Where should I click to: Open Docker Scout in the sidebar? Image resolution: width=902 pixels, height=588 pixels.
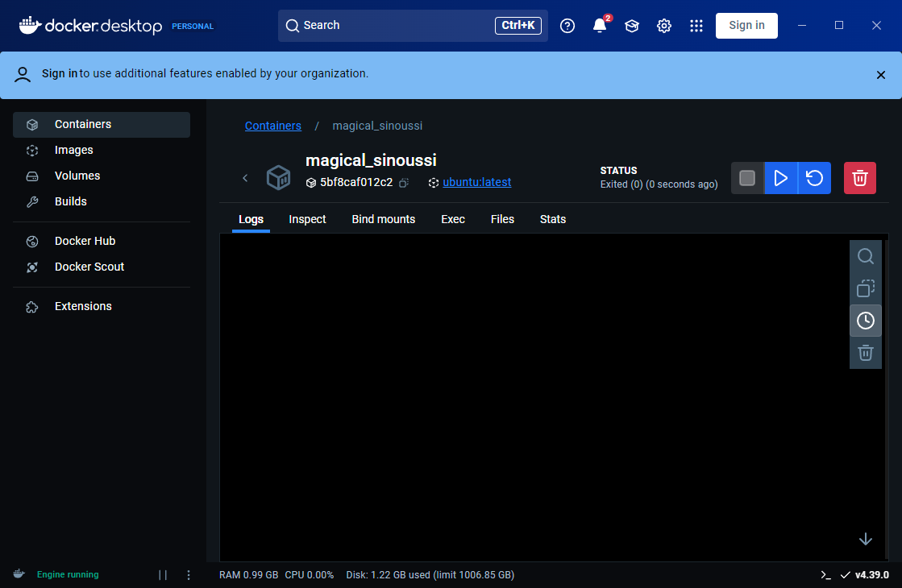[102, 267]
